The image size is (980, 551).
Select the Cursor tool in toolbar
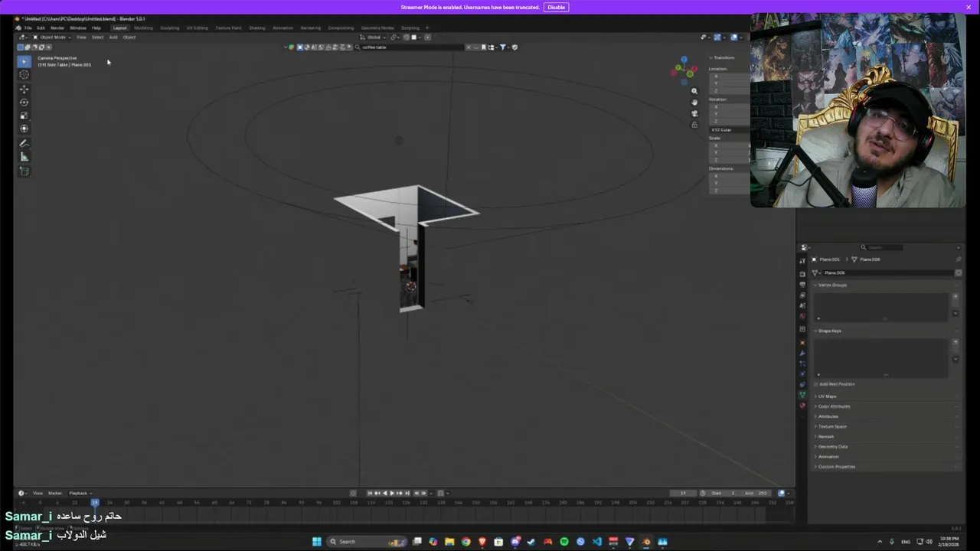[24, 74]
